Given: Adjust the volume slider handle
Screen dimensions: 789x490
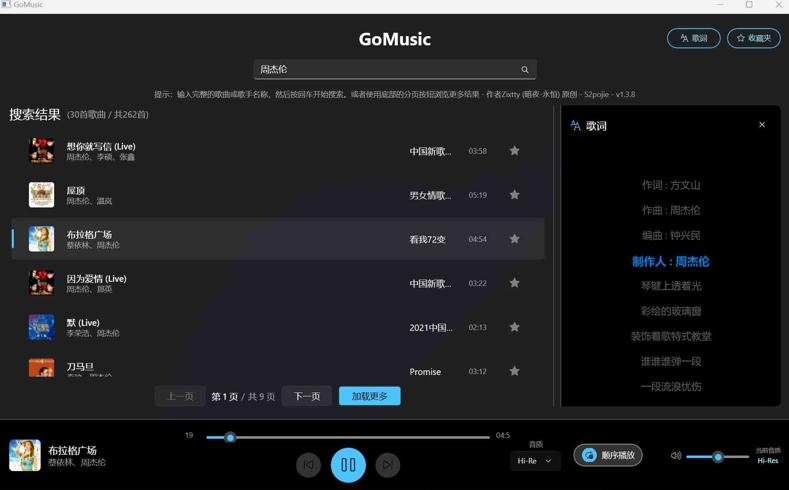Looking at the screenshot, I should (x=718, y=457).
